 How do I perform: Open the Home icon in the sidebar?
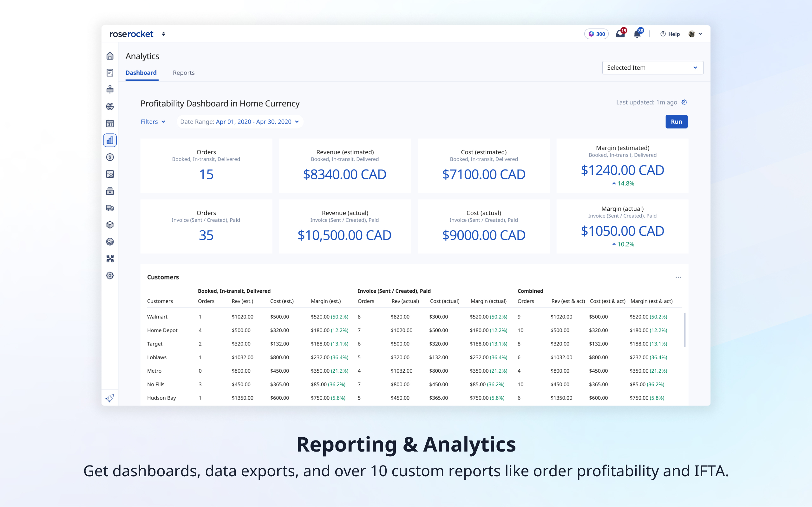pos(110,56)
